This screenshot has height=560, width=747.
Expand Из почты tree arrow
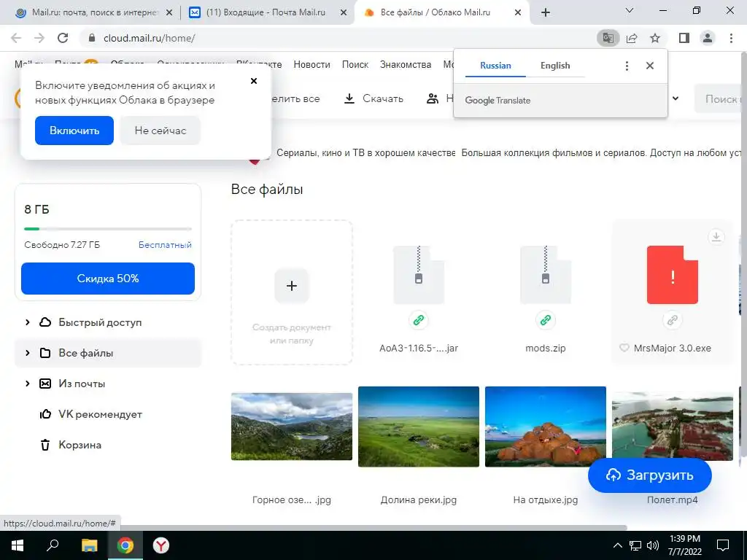27,384
